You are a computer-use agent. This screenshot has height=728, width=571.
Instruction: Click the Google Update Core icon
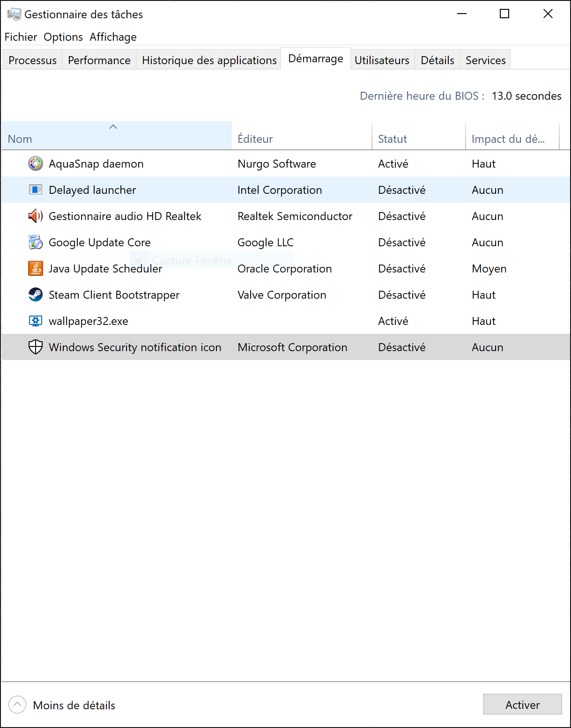tap(36, 243)
